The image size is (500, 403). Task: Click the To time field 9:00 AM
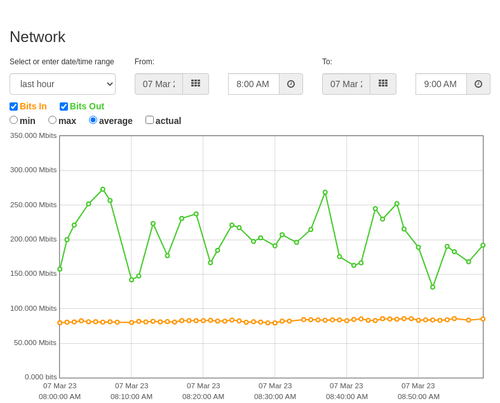(441, 84)
